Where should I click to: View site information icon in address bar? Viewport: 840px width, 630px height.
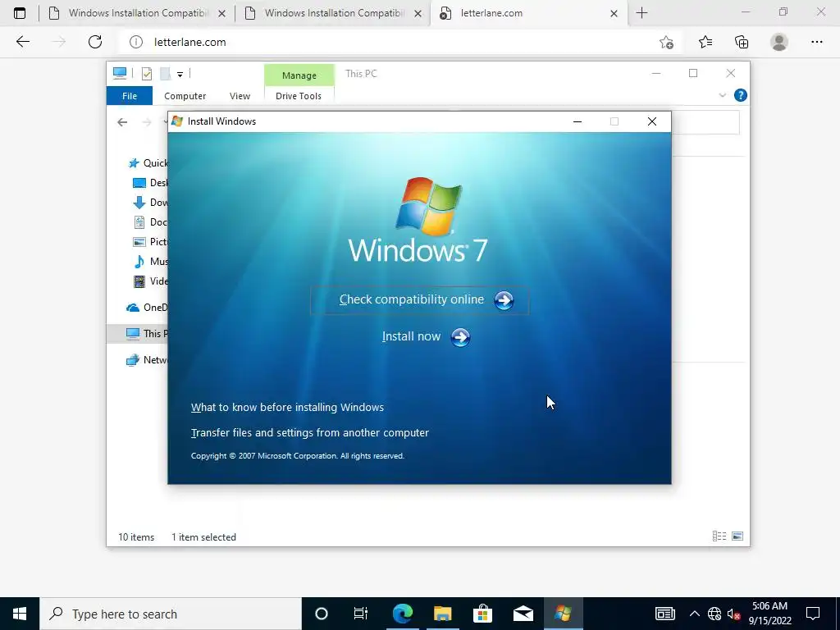[x=136, y=42]
